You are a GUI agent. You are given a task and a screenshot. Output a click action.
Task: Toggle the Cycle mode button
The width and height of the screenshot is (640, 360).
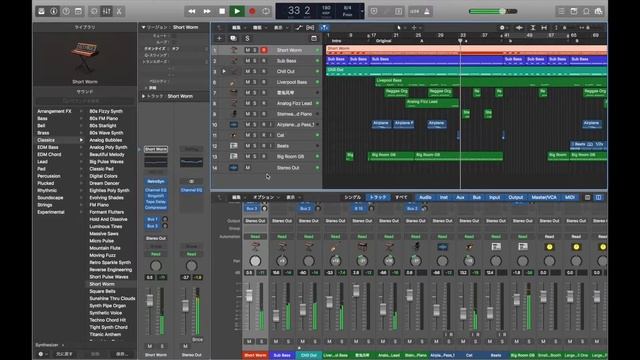(x=266, y=11)
